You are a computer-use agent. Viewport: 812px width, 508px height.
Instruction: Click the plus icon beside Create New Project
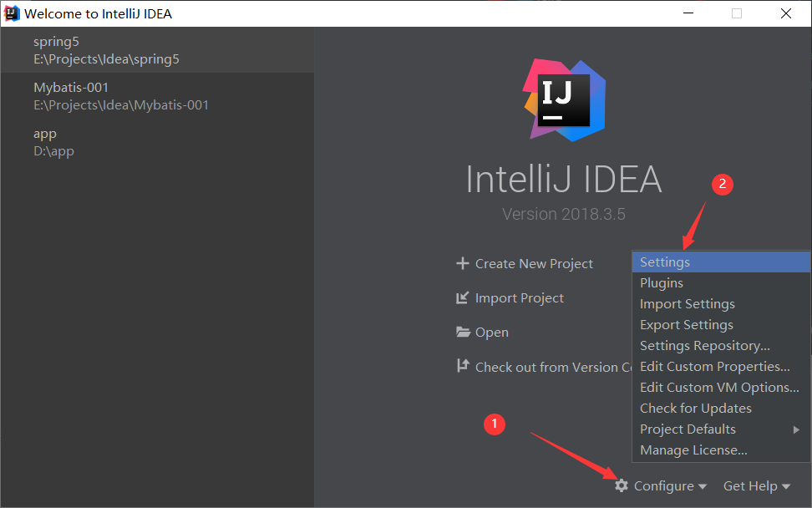click(463, 263)
